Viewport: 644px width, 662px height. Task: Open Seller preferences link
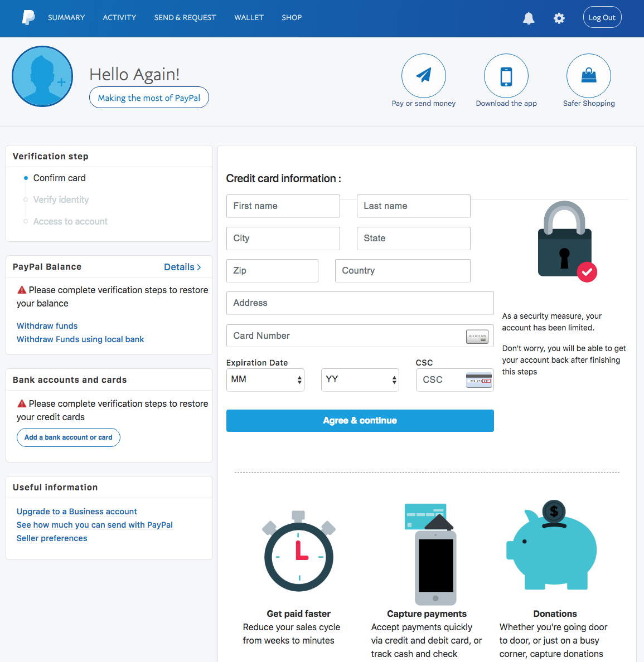pos(51,538)
